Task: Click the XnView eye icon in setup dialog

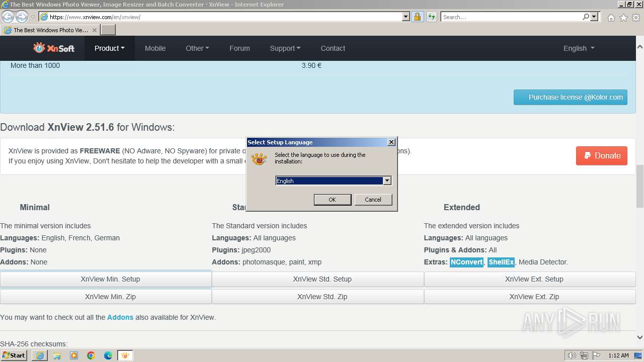Action: point(259,159)
